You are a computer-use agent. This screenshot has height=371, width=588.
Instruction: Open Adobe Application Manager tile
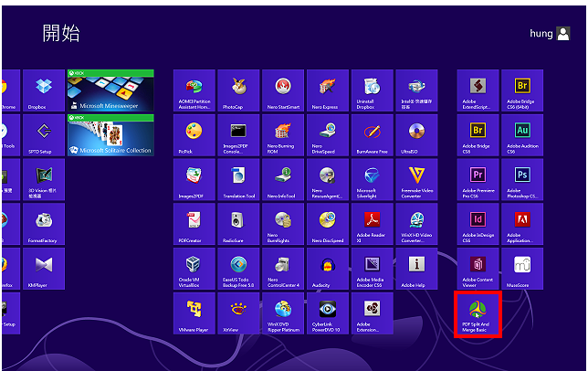(522, 224)
